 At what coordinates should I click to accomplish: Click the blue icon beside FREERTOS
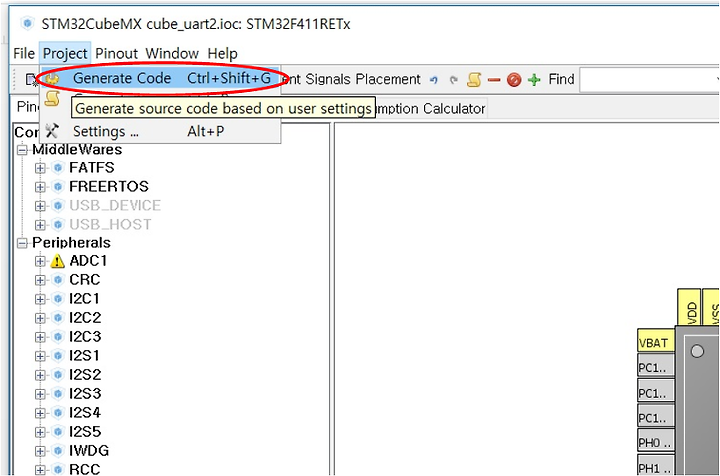point(57,187)
